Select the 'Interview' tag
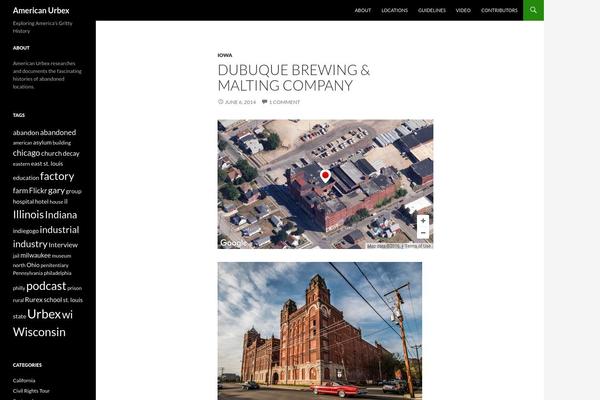The width and height of the screenshot is (600, 400). pos(63,245)
